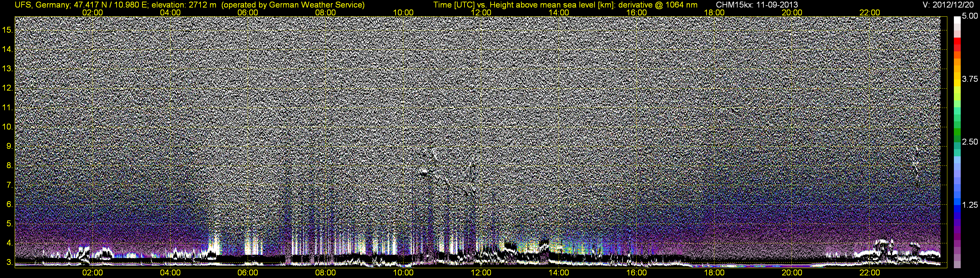Click the '02:00' label on the top time axis
The image size is (980, 278).
pyautogui.click(x=92, y=12)
